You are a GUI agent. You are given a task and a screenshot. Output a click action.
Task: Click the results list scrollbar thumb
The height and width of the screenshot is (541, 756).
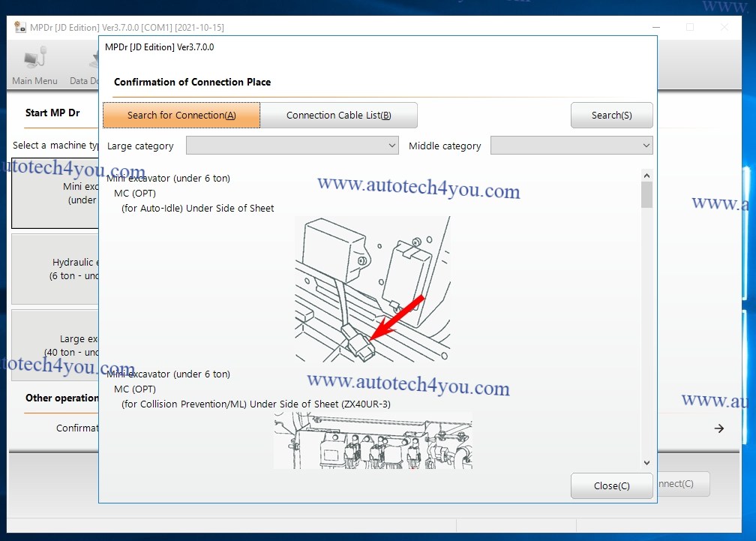pos(646,195)
